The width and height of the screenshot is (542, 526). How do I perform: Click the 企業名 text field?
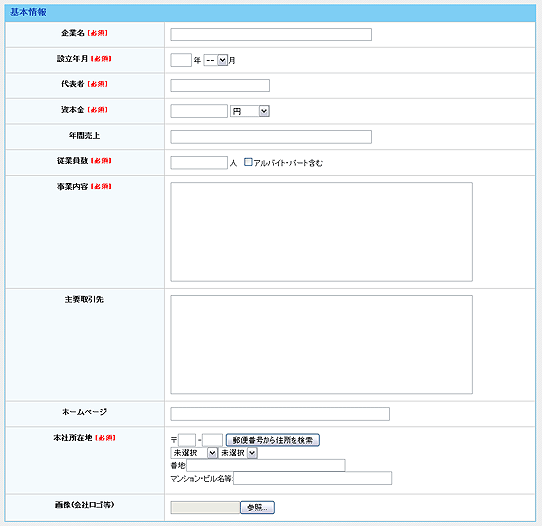pos(271,35)
